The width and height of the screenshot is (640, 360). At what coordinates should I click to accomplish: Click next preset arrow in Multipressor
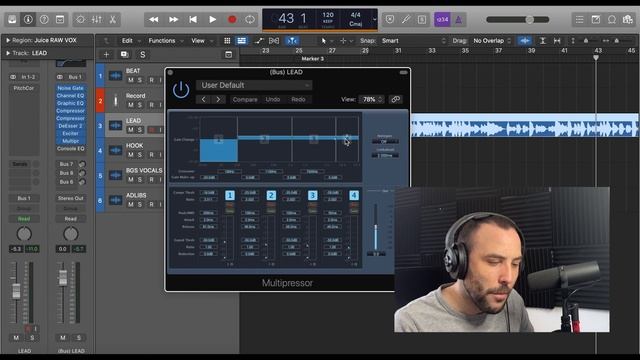click(218, 99)
